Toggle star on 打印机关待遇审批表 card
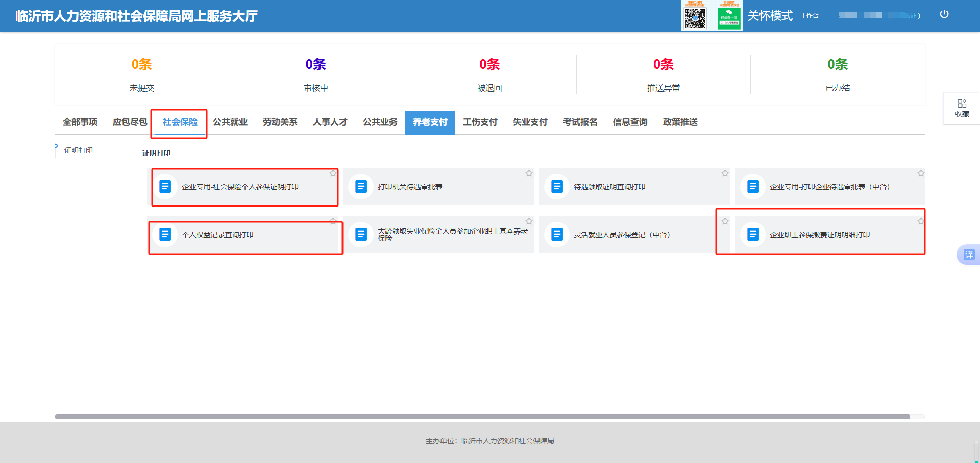The image size is (980, 463). click(x=529, y=173)
